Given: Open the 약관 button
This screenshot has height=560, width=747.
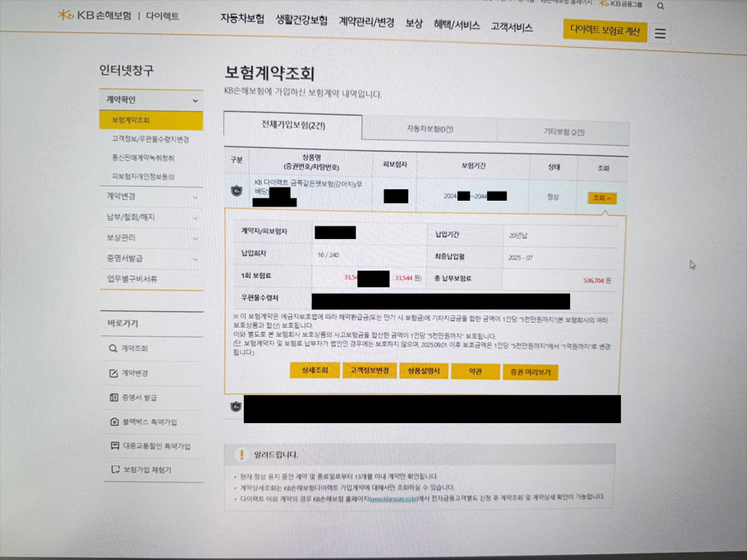Looking at the screenshot, I should 476,372.
